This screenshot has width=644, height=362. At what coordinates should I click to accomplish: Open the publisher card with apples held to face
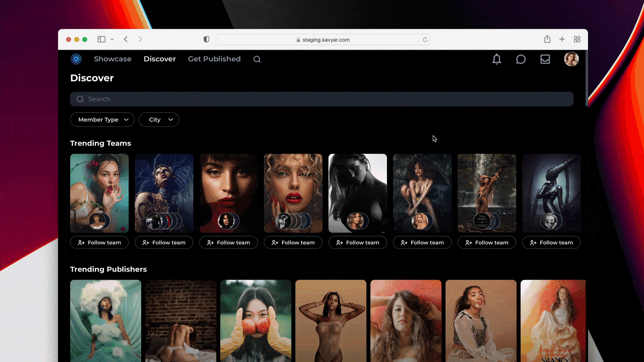[256, 321]
